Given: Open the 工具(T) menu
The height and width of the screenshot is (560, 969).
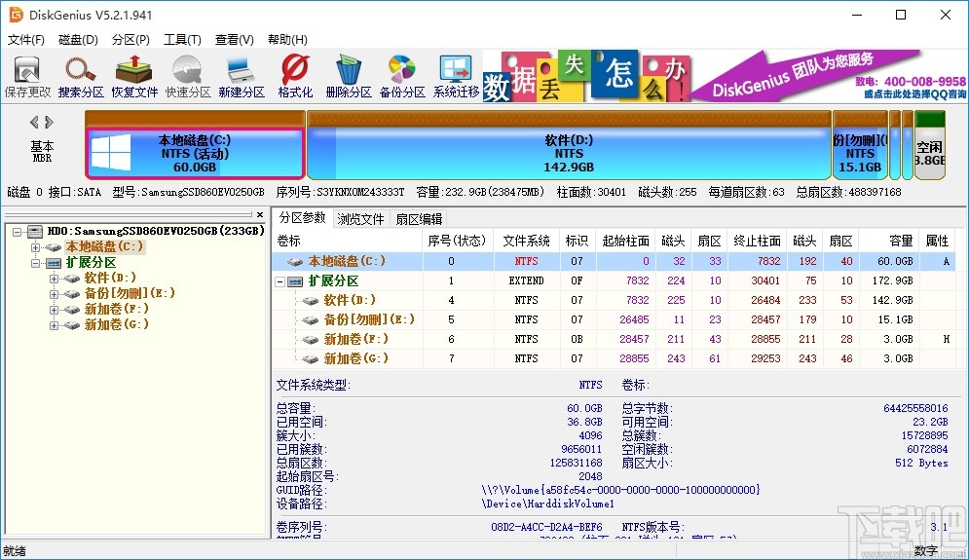Looking at the screenshot, I should point(182,40).
